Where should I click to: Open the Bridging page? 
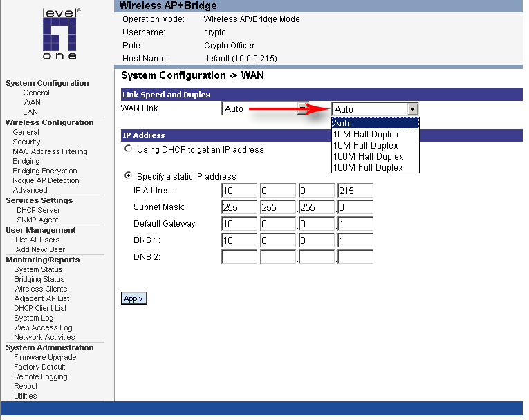click(x=26, y=161)
